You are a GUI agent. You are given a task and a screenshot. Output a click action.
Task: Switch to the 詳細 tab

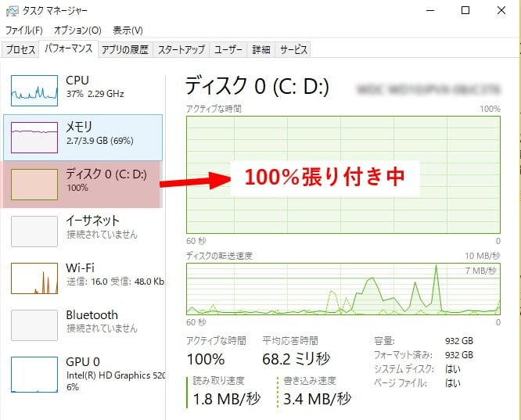point(260,49)
